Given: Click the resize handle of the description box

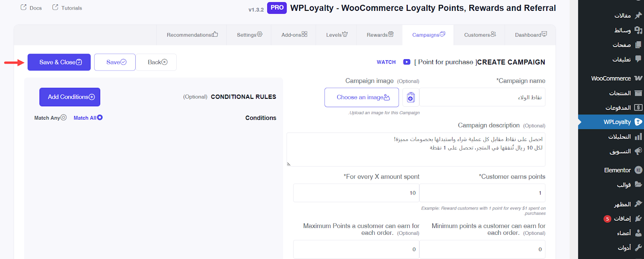Looking at the screenshot, I should click(289, 164).
